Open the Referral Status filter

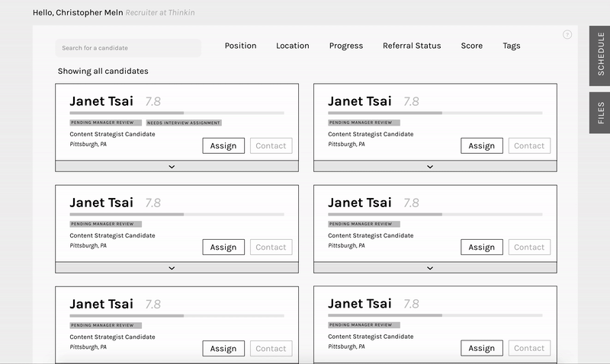pyautogui.click(x=412, y=46)
